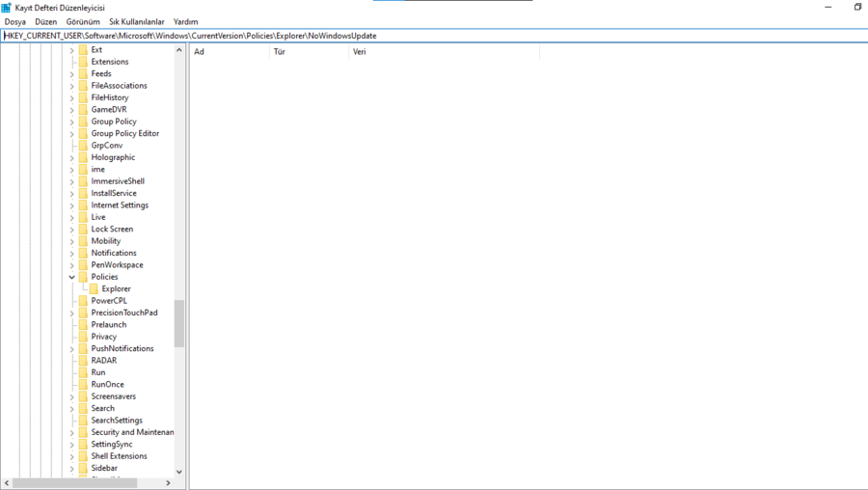Expand the Ext key
The image size is (868, 490).
72,50
